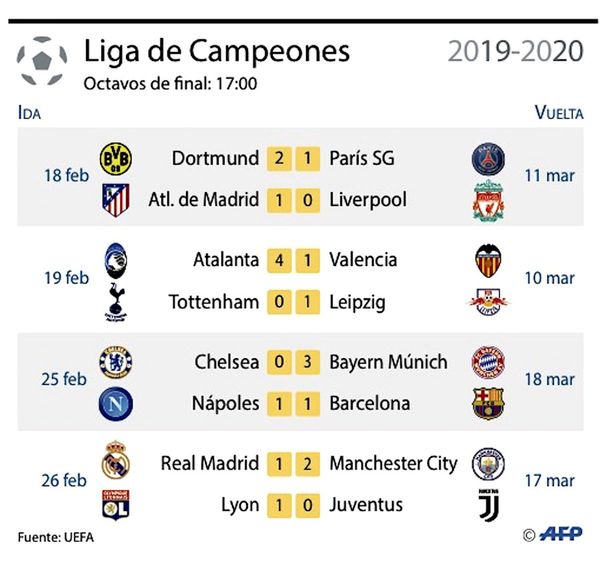This screenshot has width=600, height=583.
Task: Click the Real Madrid crest
Action: (116, 461)
